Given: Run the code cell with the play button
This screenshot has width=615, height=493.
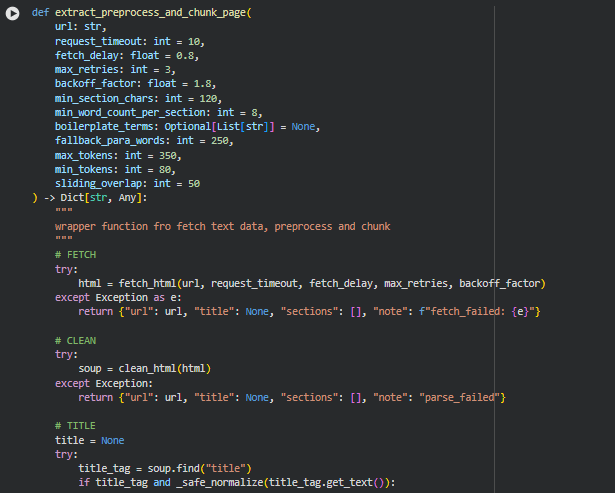Looking at the screenshot, I should click(x=13, y=12).
